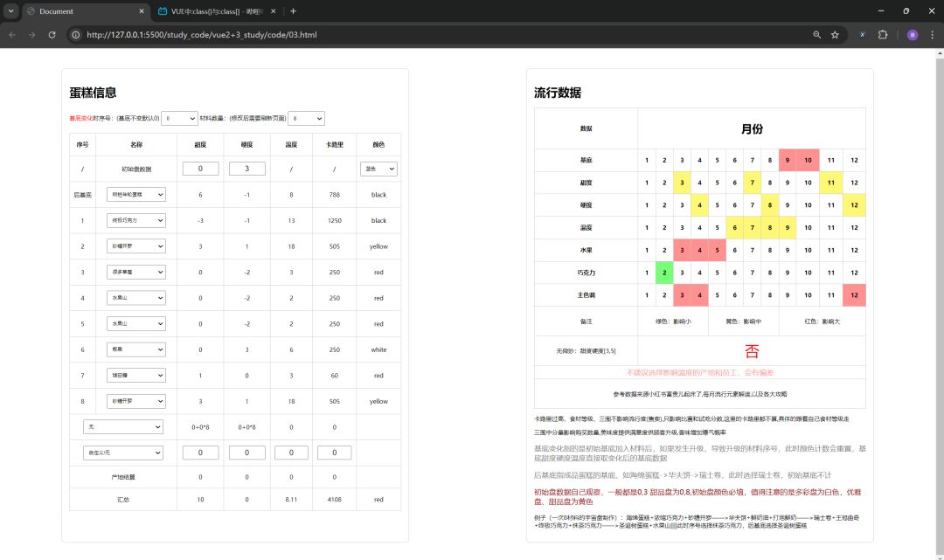Close the Document tab

tap(142, 10)
